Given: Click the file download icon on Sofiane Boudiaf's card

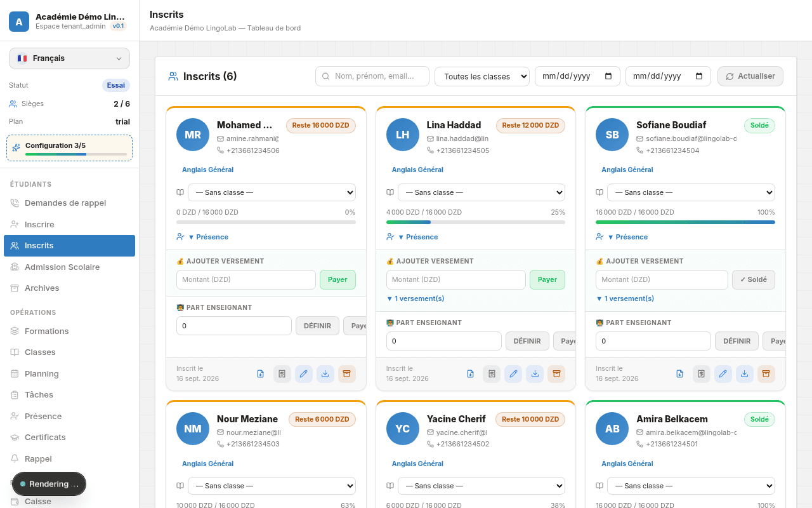Looking at the screenshot, I should [x=680, y=373].
